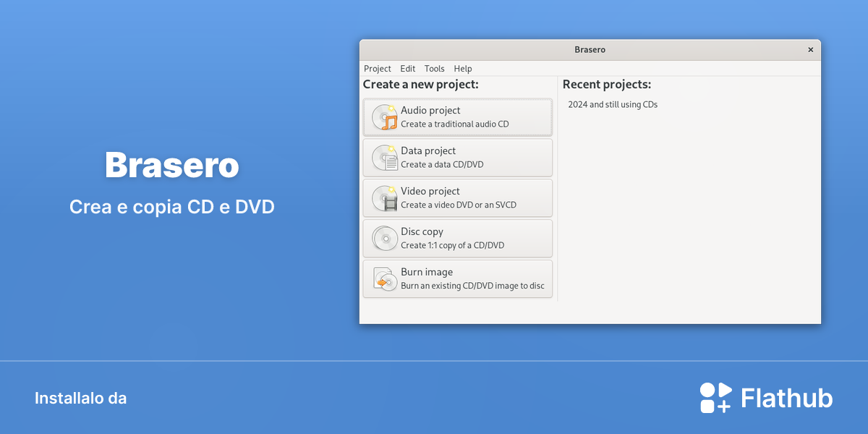Click the 'Video project' button label
Image resolution: width=868 pixels, height=434 pixels.
click(x=430, y=192)
